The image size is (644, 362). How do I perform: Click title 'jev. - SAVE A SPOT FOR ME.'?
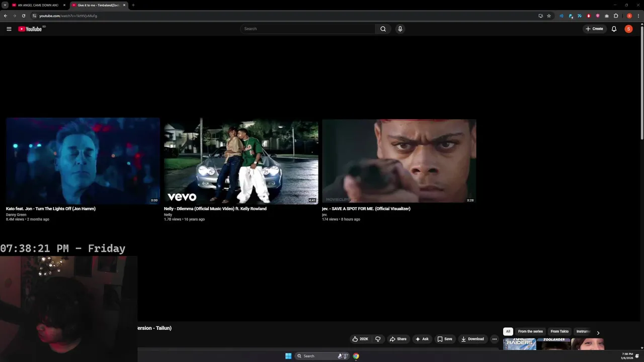click(x=366, y=209)
